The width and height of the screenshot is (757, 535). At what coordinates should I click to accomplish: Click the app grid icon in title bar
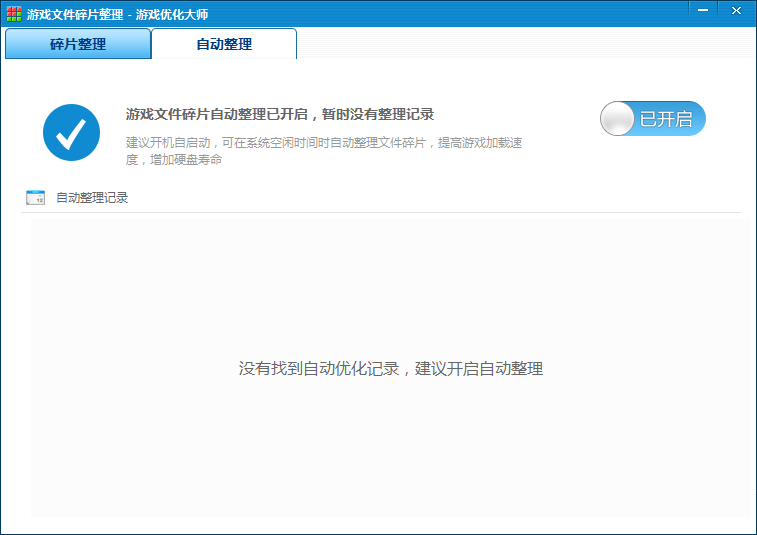14,14
